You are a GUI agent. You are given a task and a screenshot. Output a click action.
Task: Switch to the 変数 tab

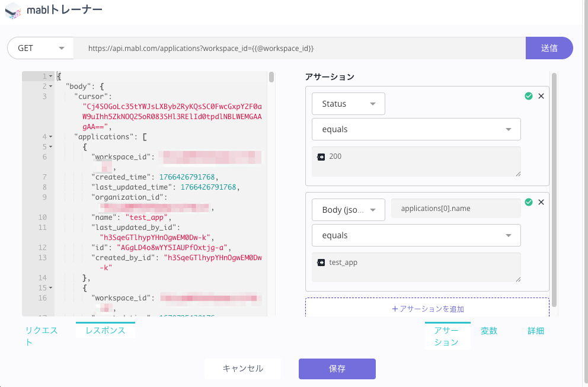pos(489,331)
